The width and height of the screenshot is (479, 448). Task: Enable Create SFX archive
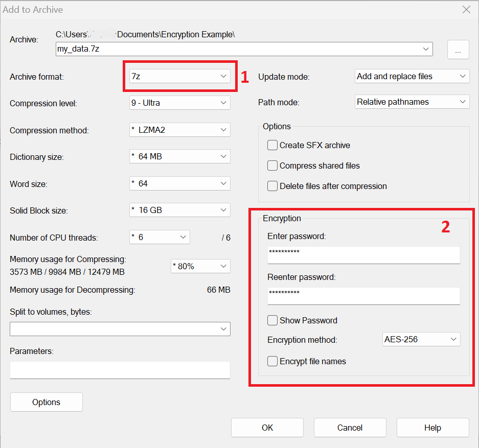tap(272, 145)
